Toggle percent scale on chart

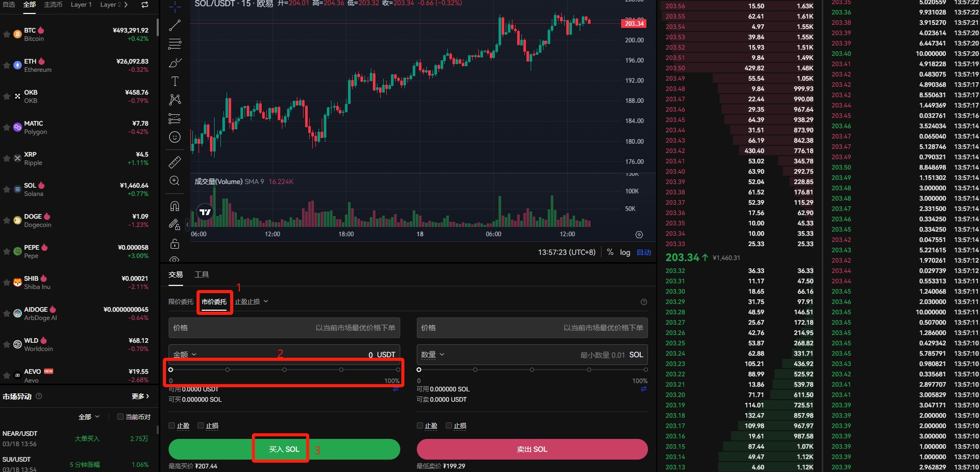click(x=610, y=252)
